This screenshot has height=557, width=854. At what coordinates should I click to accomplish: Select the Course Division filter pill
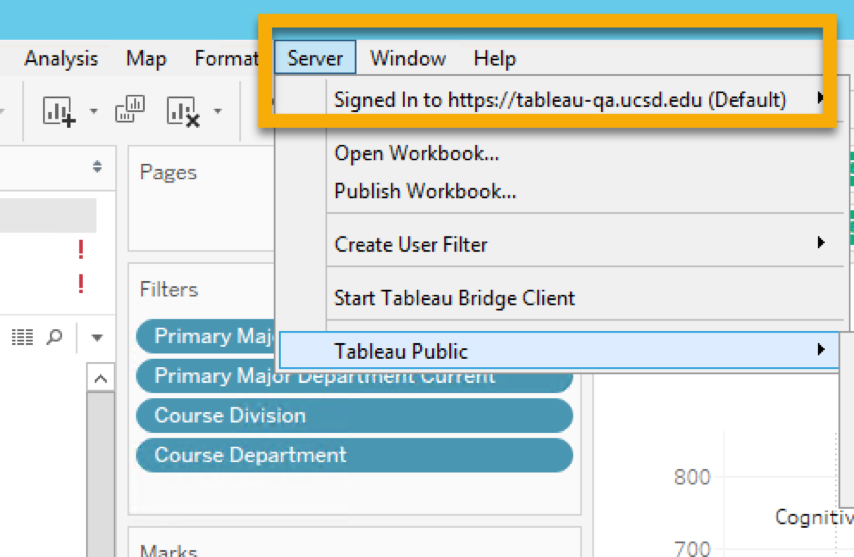tap(354, 416)
